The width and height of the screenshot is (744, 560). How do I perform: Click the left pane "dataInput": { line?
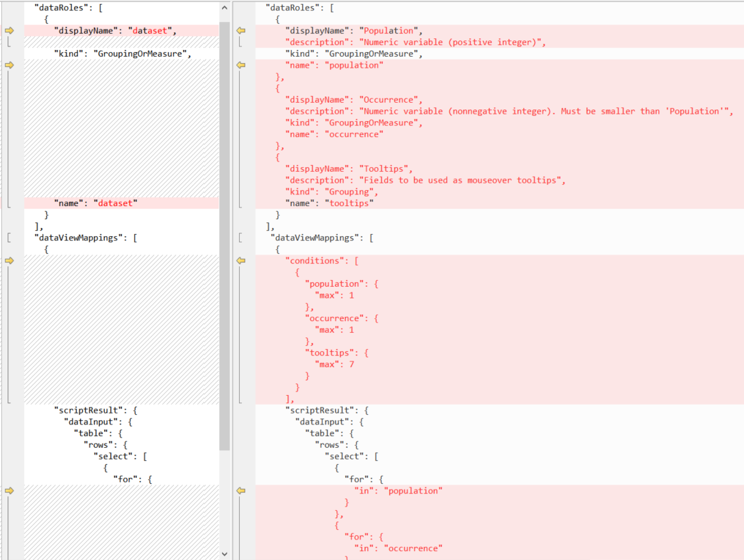pos(98,422)
